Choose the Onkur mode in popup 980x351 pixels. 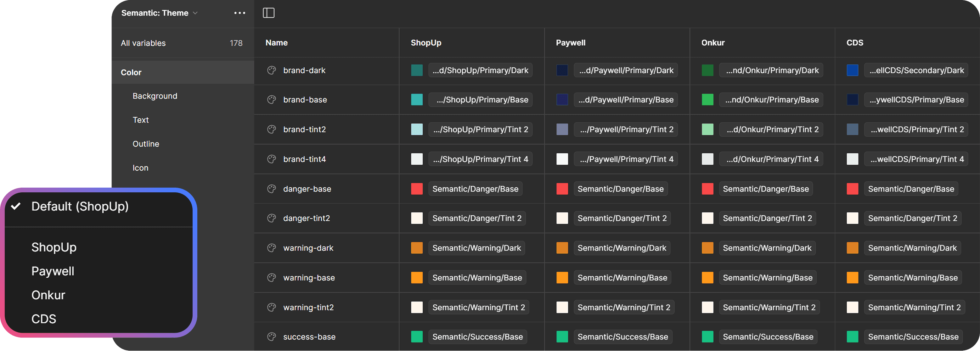click(48, 295)
